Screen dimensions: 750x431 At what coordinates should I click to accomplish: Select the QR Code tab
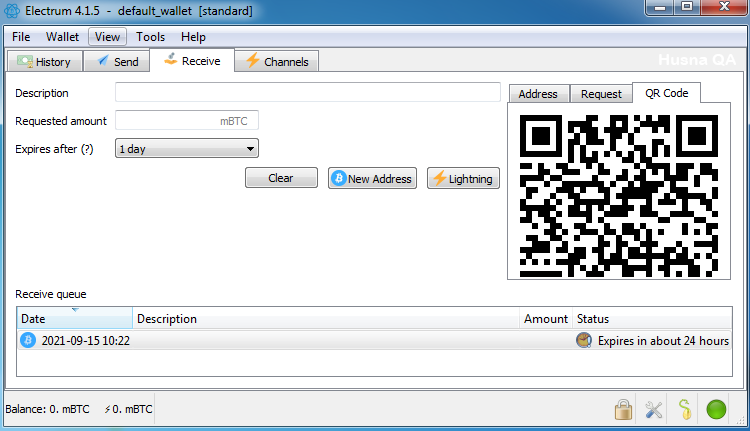(x=667, y=93)
